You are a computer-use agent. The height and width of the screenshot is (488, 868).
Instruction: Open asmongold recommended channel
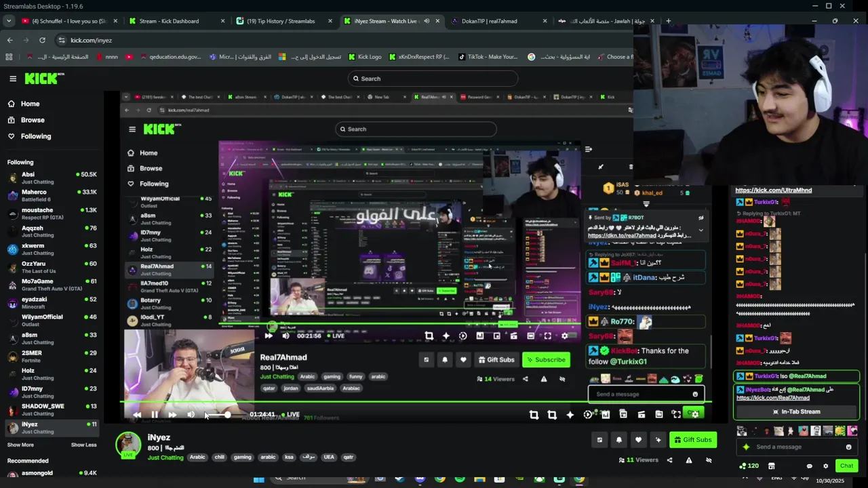click(x=52, y=473)
